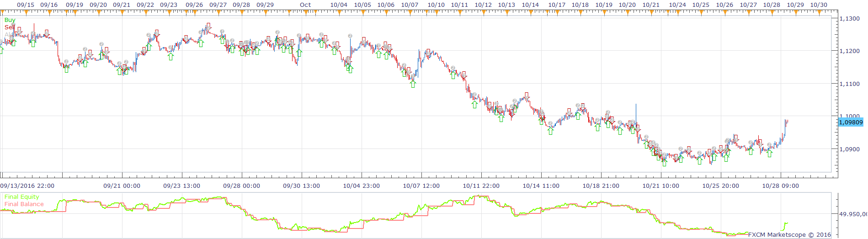Screen dimensions: 868x239
Task: Select the 10/14 11:00 time label
Action: point(541,186)
